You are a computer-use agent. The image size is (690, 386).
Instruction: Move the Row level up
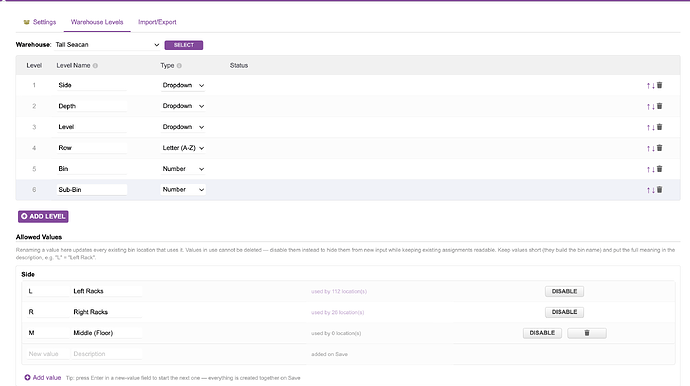click(x=648, y=148)
